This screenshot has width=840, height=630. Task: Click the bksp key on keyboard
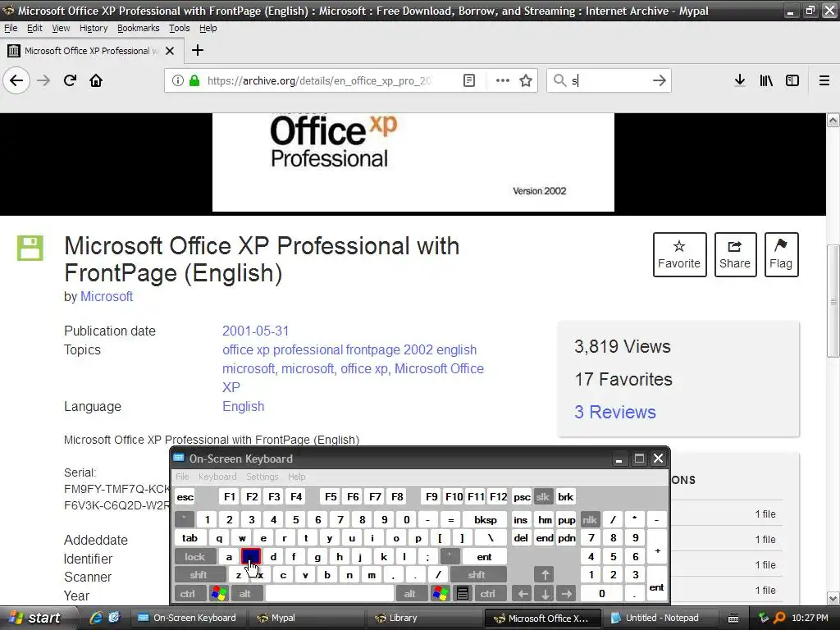point(486,519)
